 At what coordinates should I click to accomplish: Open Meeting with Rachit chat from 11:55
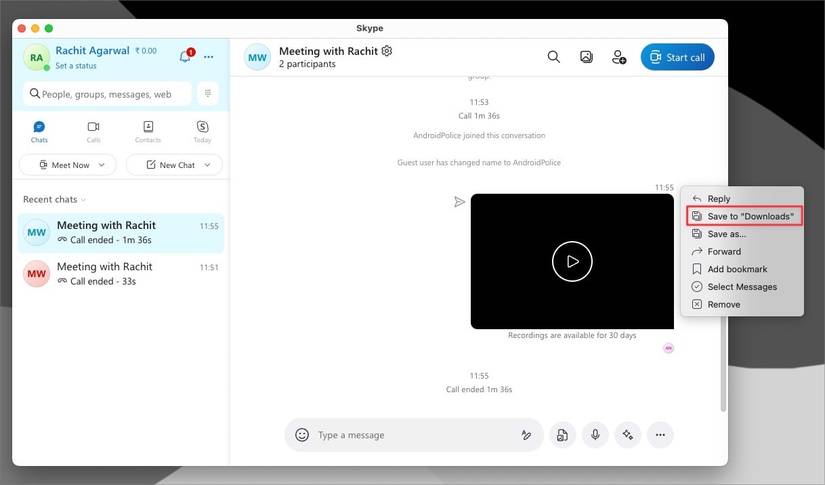coord(121,232)
